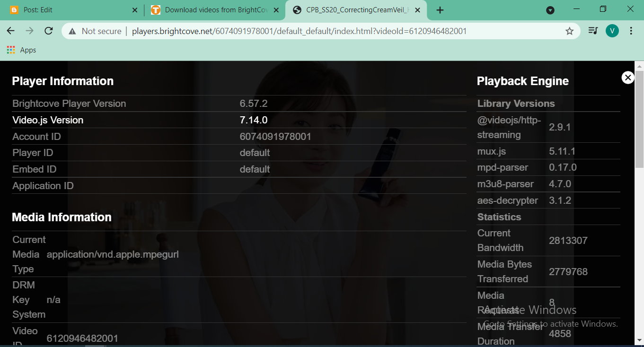Screen dimensions: 644x347
Task: Select the Embed ID value default
Action: 255,169
